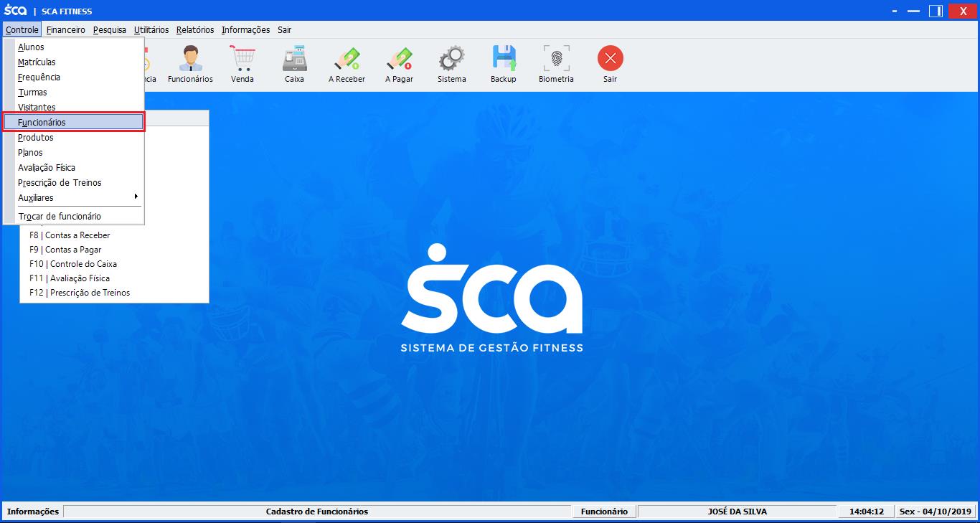Expand the Auxiliares submenu arrow
Screen dimensions: 980x523
(136, 197)
